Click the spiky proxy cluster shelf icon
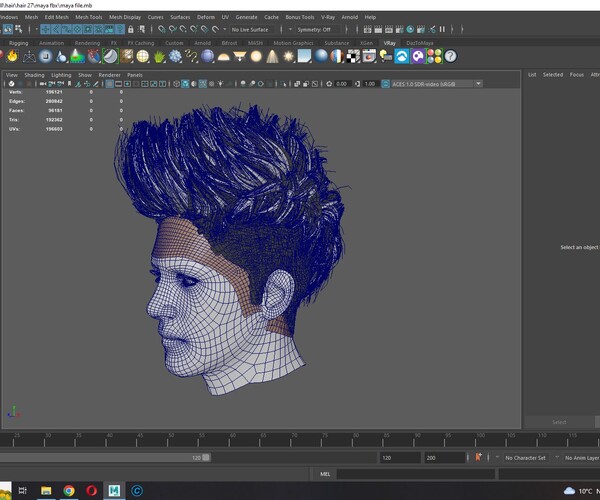The image size is (600, 500). click(x=175, y=56)
